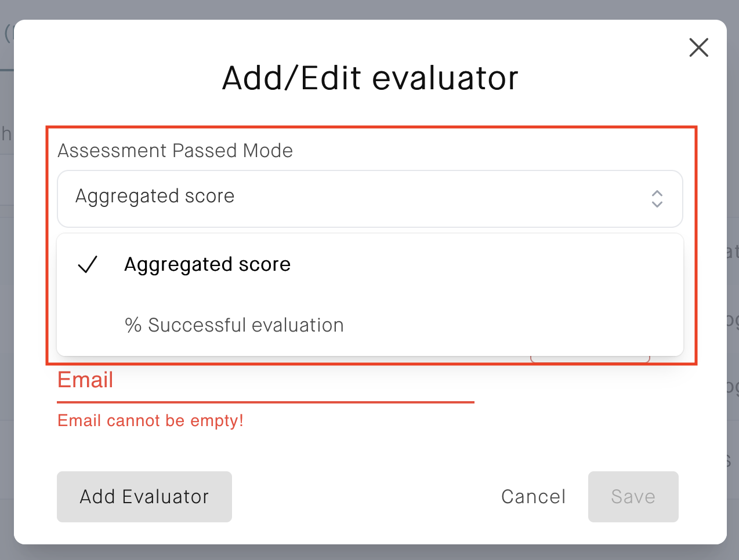
Task: Open the Assessment Passed Mode dropdown
Action: 369,199
